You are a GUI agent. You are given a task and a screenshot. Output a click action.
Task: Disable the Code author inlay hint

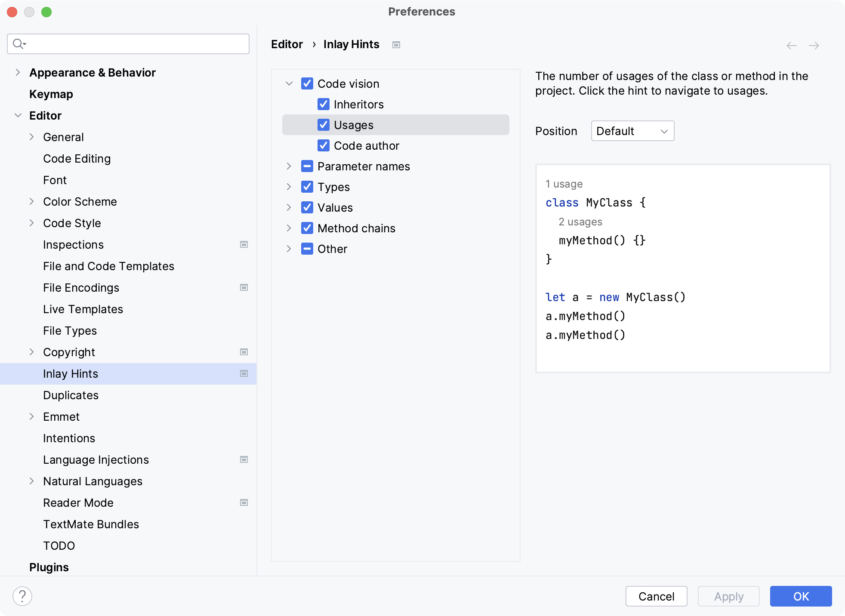tap(324, 146)
